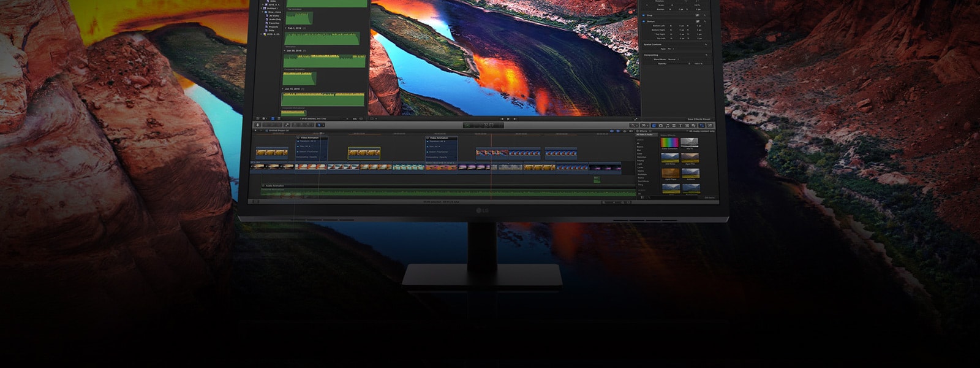Toggle Trim checkbox in first Video Animation

(298, 146)
